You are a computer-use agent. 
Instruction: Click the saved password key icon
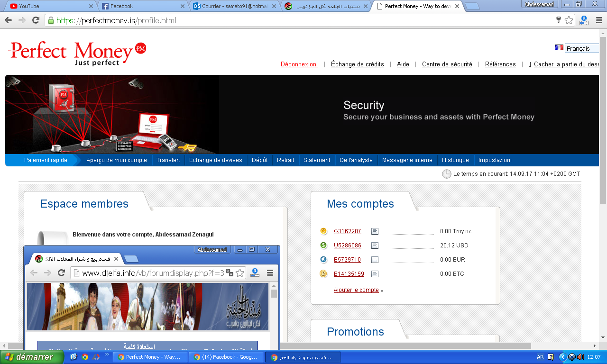click(559, 20)
